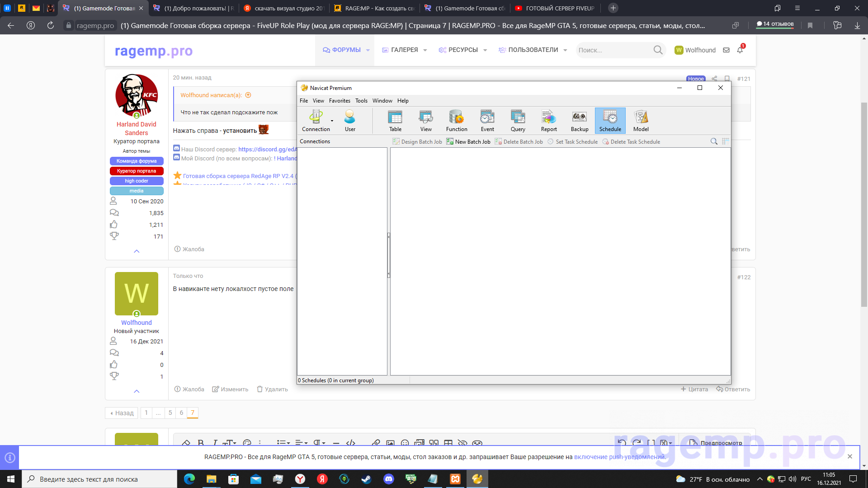
Task: Open the Favorites menu in Navicat
Action: pos(340,101)
